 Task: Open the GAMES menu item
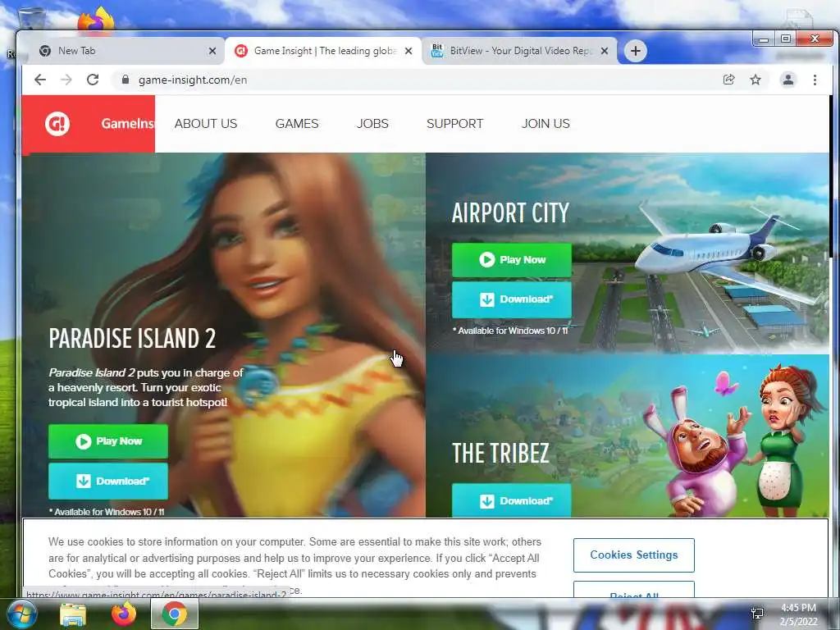[297, 124]
